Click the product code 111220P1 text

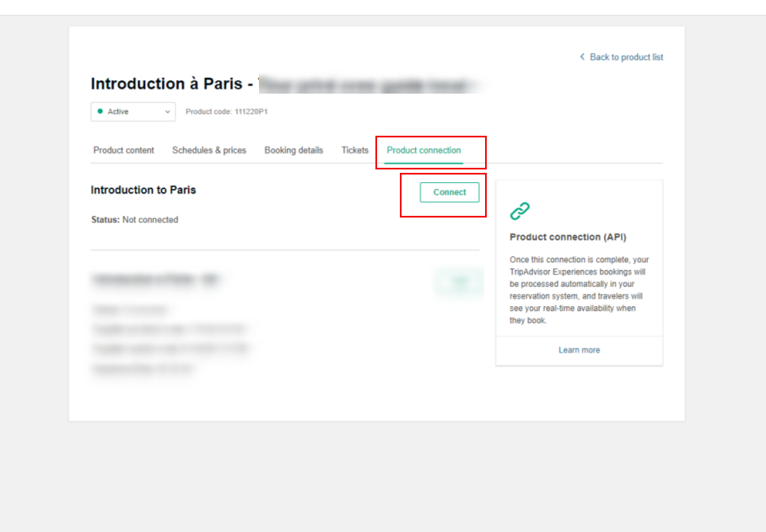226,111
